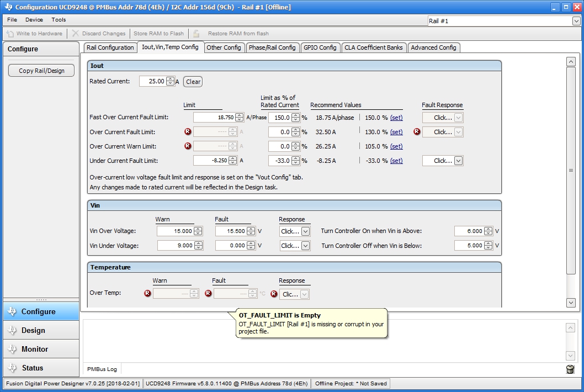Screen dimensions: 584x392
Task: Open the Tools menu
Action: [59, 20]
